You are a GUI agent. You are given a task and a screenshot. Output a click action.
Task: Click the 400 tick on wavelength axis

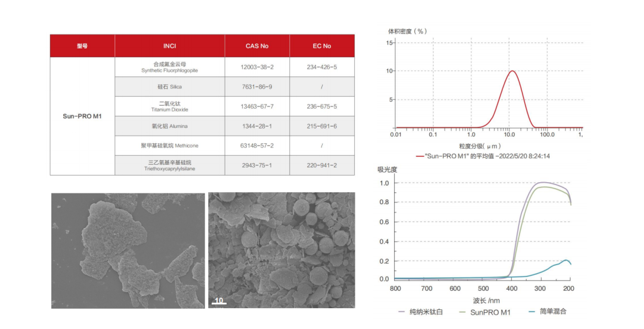(x=512, y=289)
